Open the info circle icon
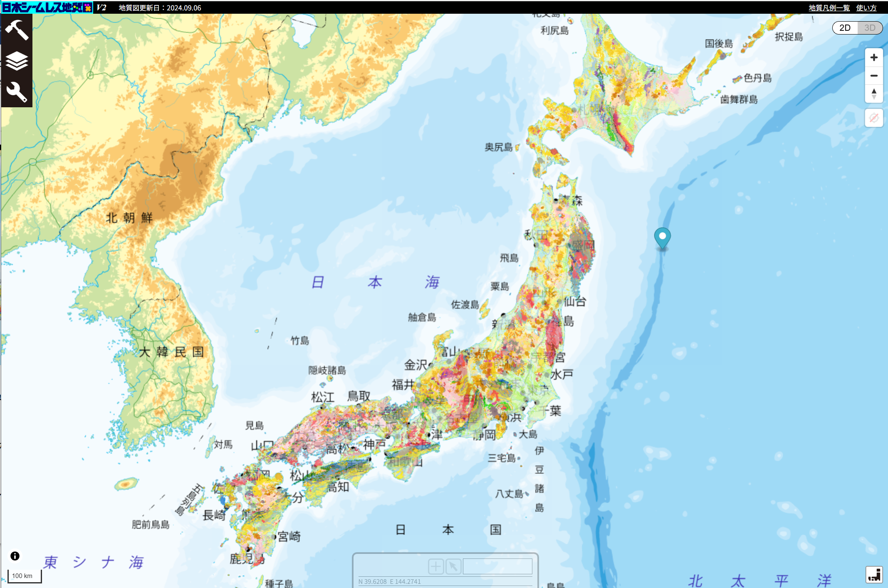Viewport: 888px width, 588px height. [x=15, y=556]
